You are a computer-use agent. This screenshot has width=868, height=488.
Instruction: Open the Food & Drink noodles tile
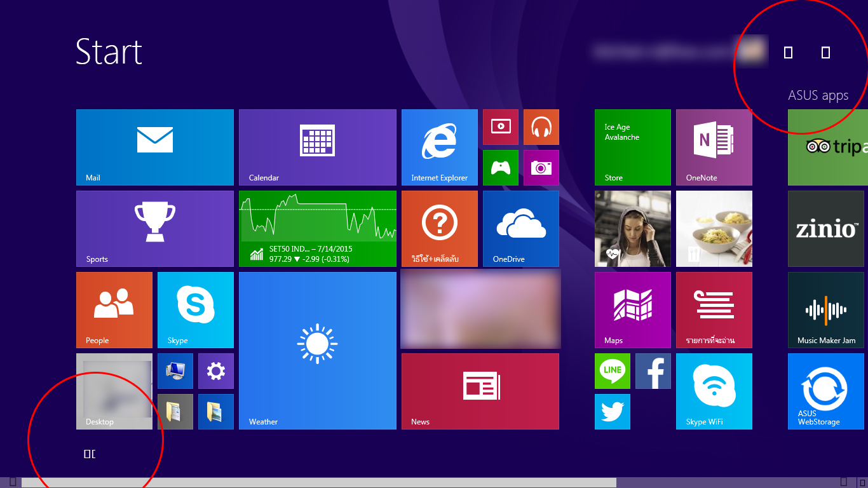[x=714, y=229]
